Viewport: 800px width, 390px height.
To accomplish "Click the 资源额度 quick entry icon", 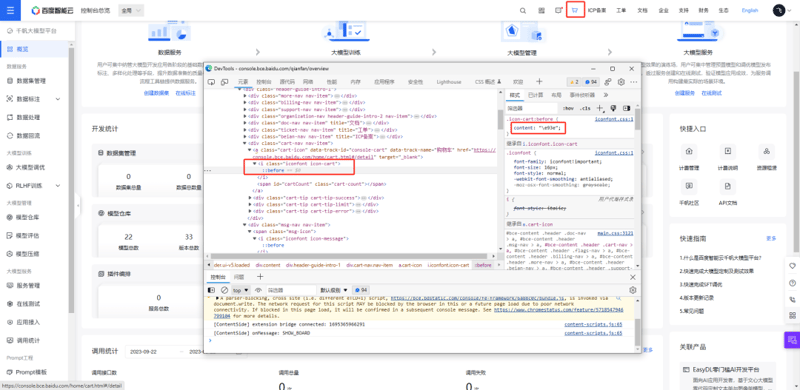I will point(766,152).
